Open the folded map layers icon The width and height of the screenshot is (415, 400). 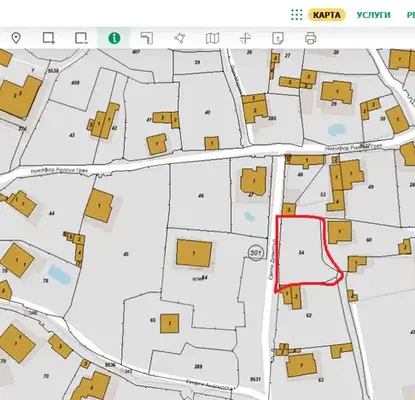pos(212,38)
